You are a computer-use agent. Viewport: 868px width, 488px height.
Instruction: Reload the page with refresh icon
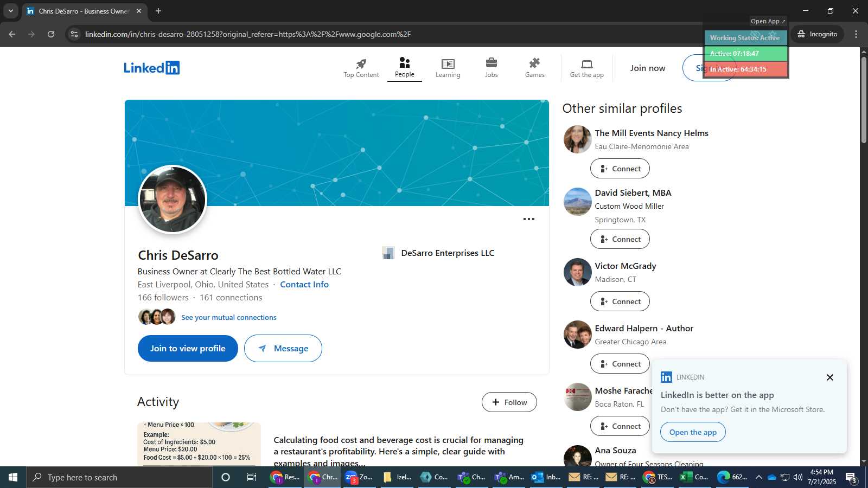tap(51, 34)
